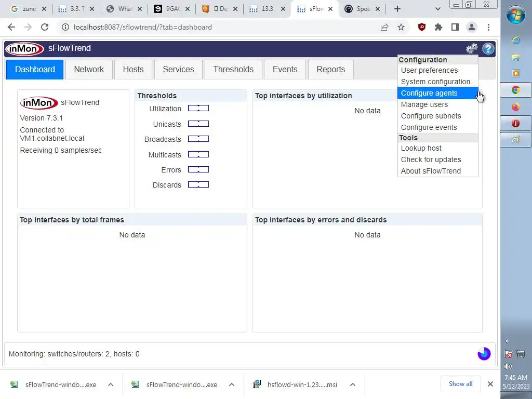Open the settings gear menu icon

tap(472, 48)
